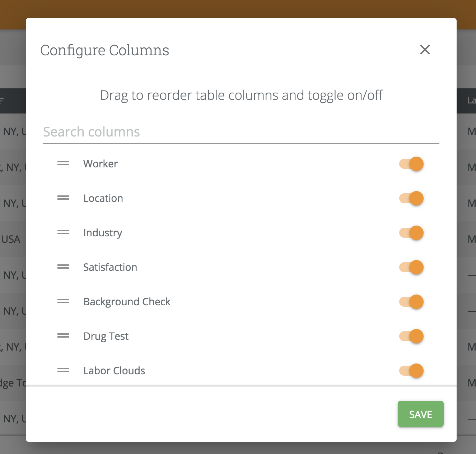Viewport: 476px width, 454px height.
Task: Select the Labor Clouds column label
Action: (114, 371)
